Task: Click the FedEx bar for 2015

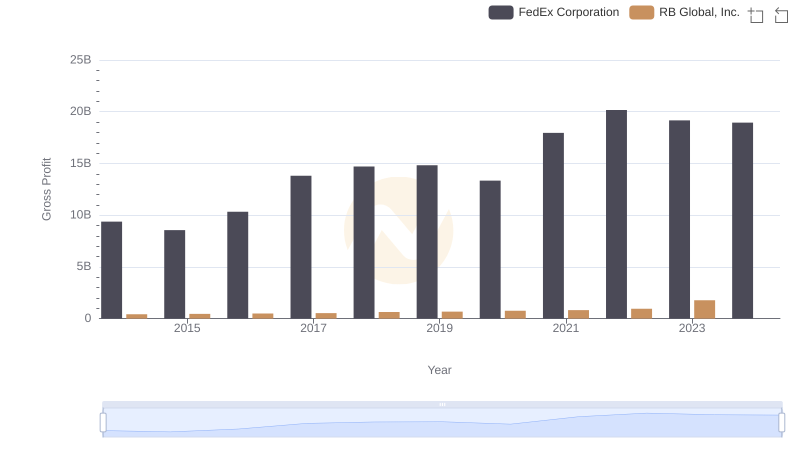Action: click(x=174, y=274)
